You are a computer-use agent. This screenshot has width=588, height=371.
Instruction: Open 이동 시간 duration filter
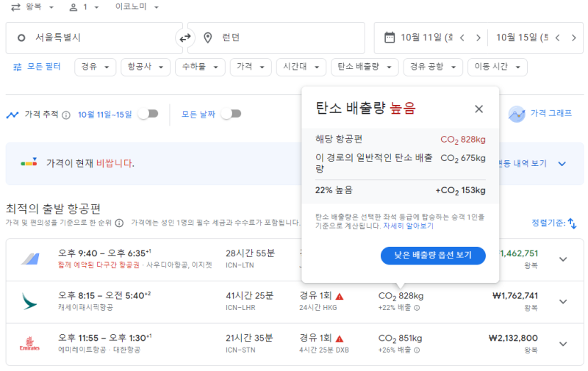(498, 67)
